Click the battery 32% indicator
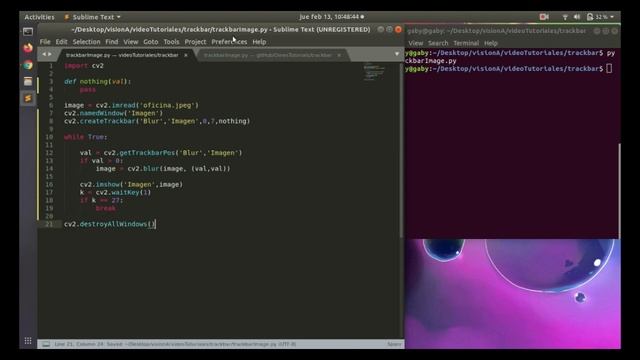 coord(598,17)
